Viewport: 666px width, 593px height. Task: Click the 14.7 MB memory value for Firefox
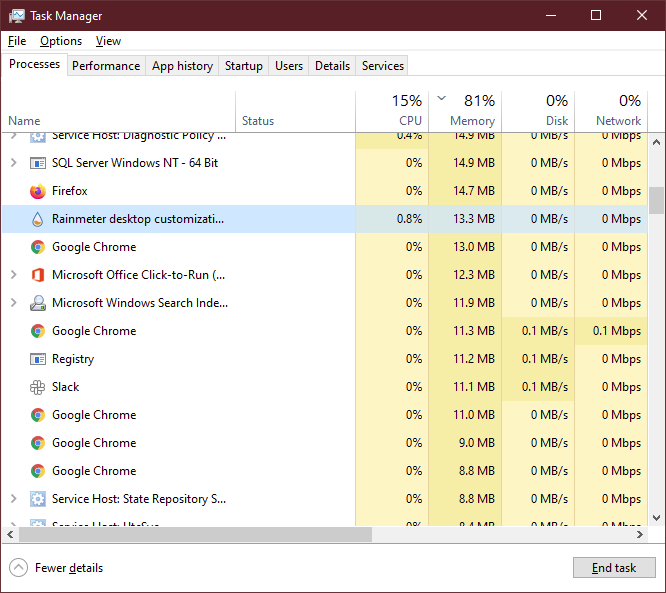tap(474, 191)
